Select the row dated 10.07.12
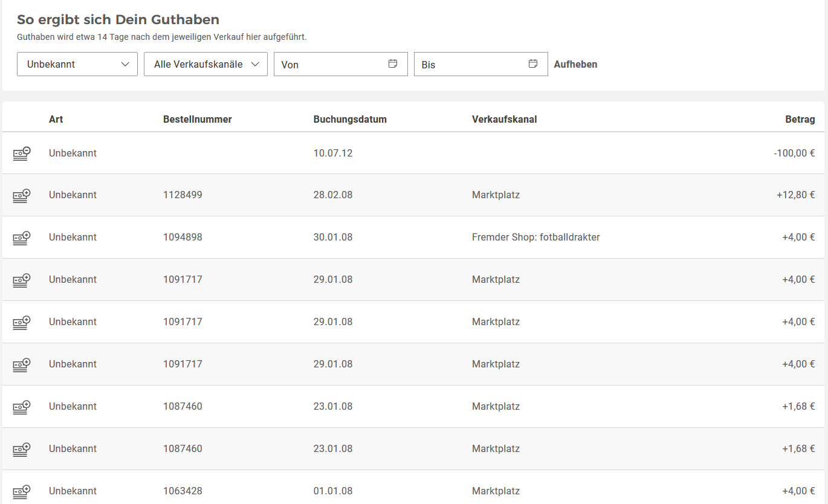Viewport: 828px width, 504px height. [333, 153]
